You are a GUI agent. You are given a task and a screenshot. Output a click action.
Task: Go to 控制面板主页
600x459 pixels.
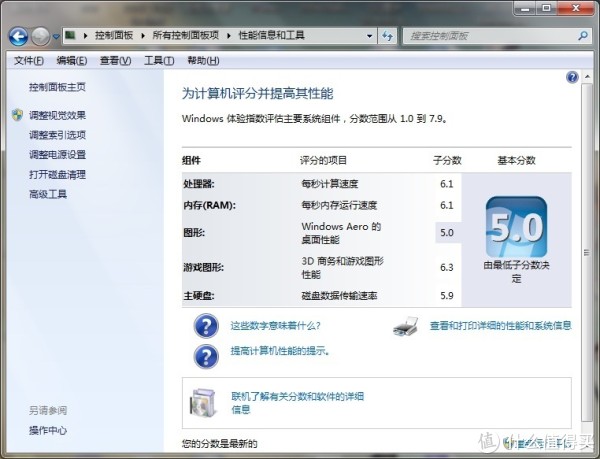point(57,87)
